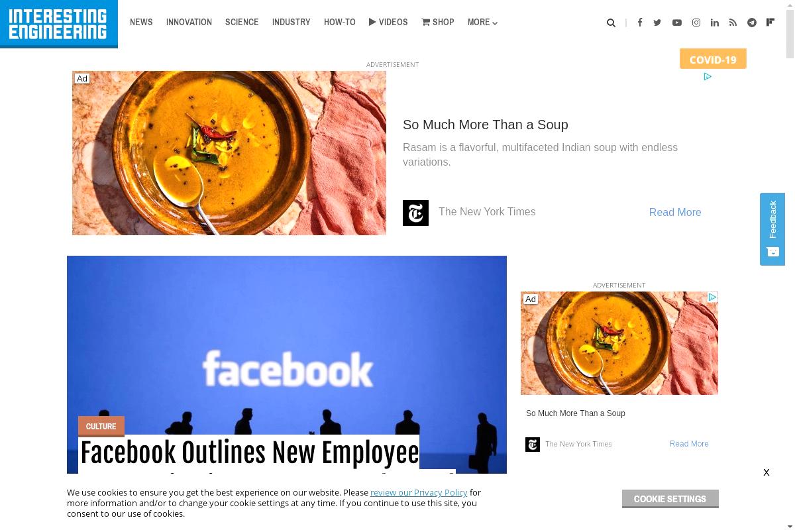The image size is (795, 532).
Task: Select the VIDEOS menu item
Action: pos(388,23)
